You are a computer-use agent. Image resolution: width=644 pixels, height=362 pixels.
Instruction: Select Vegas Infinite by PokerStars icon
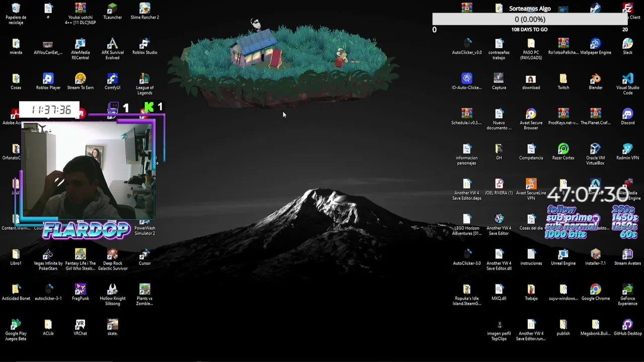(x=48, y=255)
